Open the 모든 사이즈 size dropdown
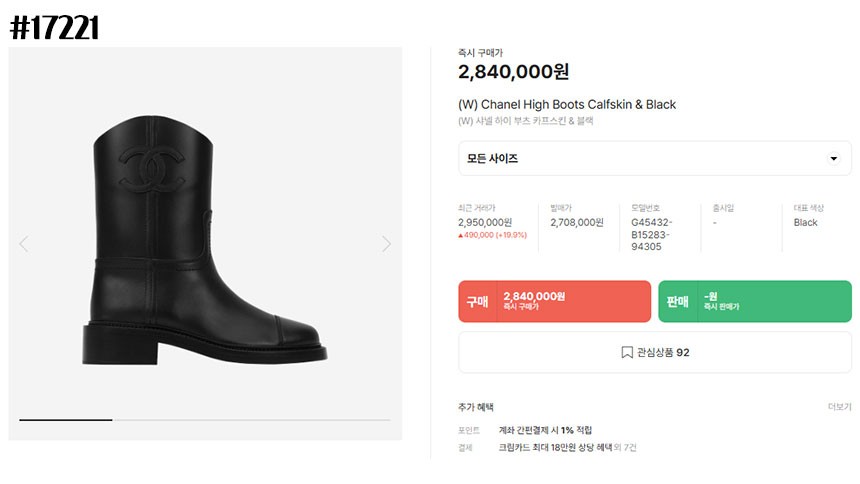This screenshot has height=484, width=860. pyautogui.click(x=655, y=159)
